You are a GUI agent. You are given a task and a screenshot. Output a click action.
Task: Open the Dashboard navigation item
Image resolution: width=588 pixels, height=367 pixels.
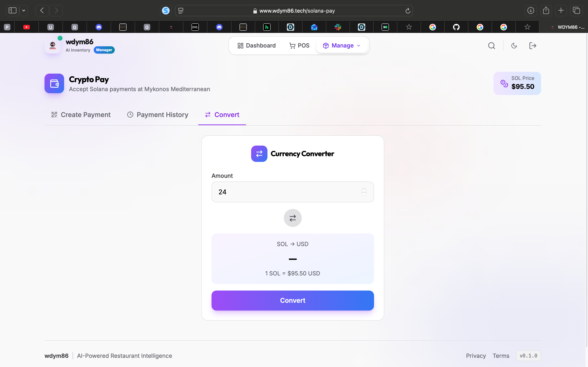(x=257, y=46)
